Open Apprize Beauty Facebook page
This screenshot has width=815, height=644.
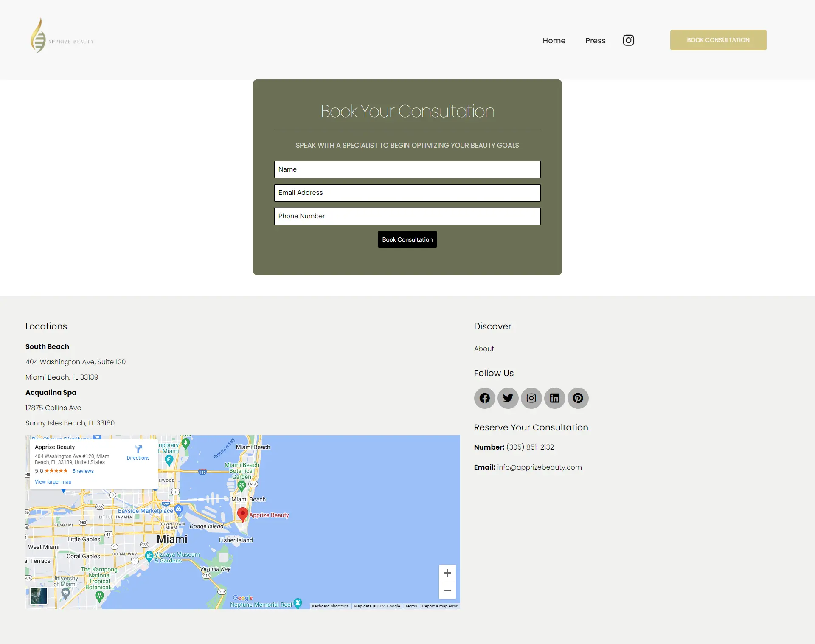tap(484, 398)
